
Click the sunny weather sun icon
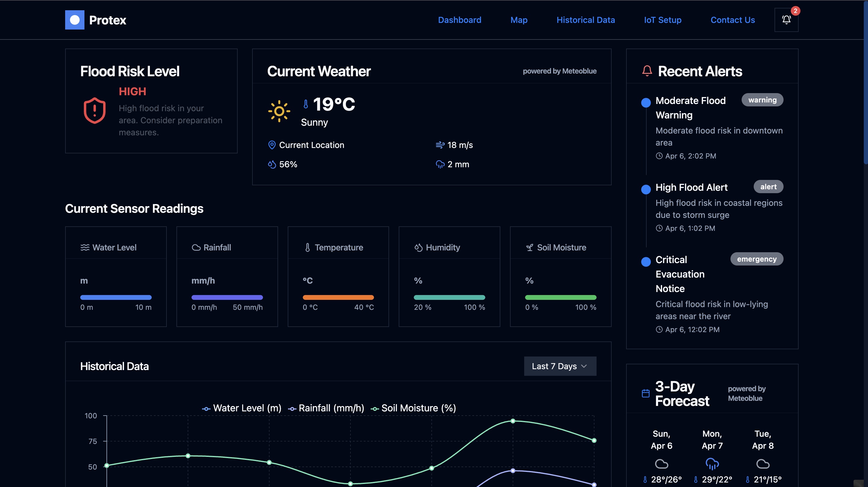(279, 111)
